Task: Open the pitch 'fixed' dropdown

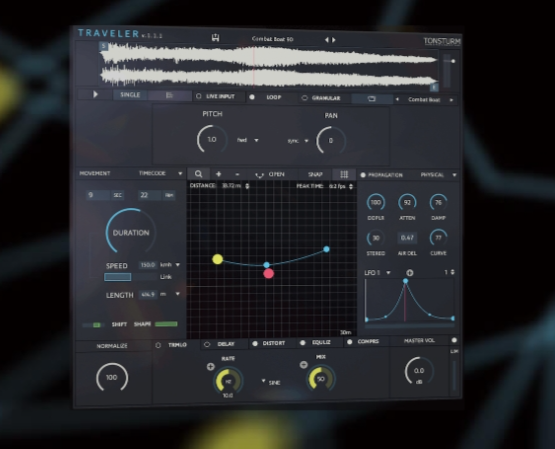Action: point(248,140)
